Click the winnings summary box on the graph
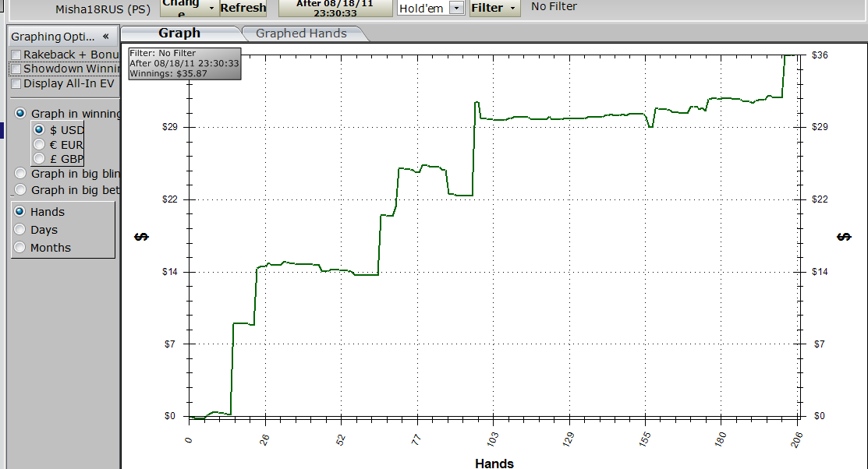 point(185,63)
